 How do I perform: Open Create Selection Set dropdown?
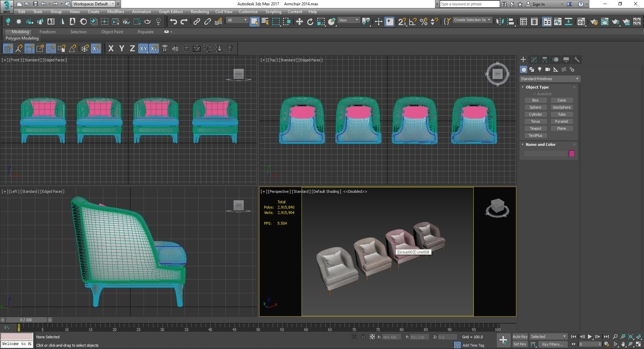[472, 20]
